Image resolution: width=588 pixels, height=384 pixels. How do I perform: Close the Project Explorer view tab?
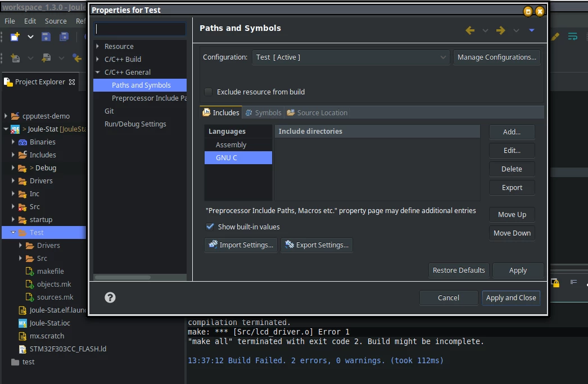point(72,82)
